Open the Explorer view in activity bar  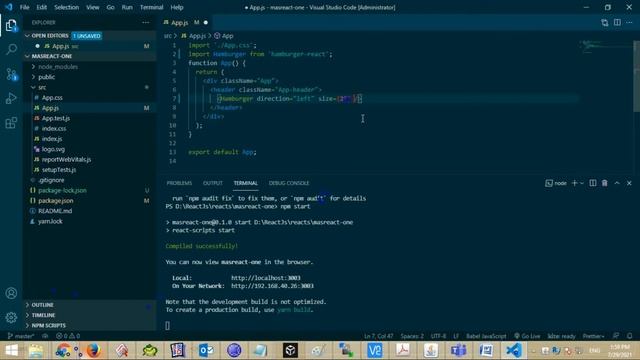11,26
